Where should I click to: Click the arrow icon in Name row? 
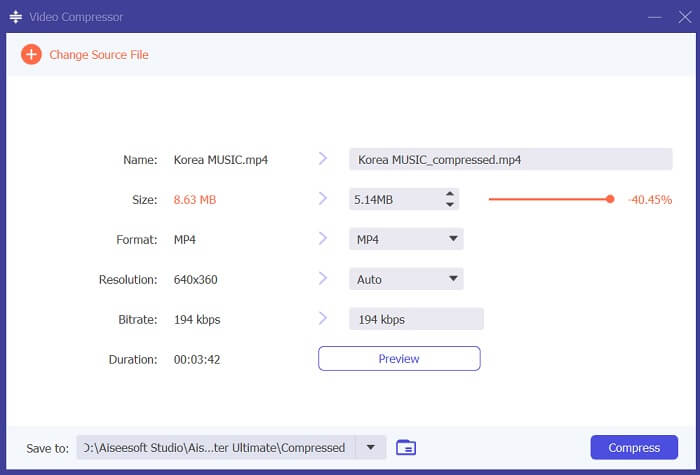pyautogui.click(x=322, y=159)
